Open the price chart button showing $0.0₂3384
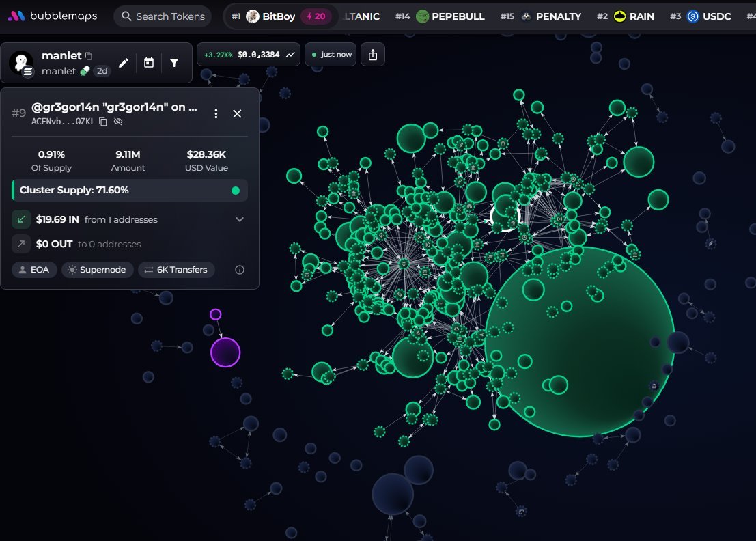This screenshot has width=756, height=541. coord(249,55)
